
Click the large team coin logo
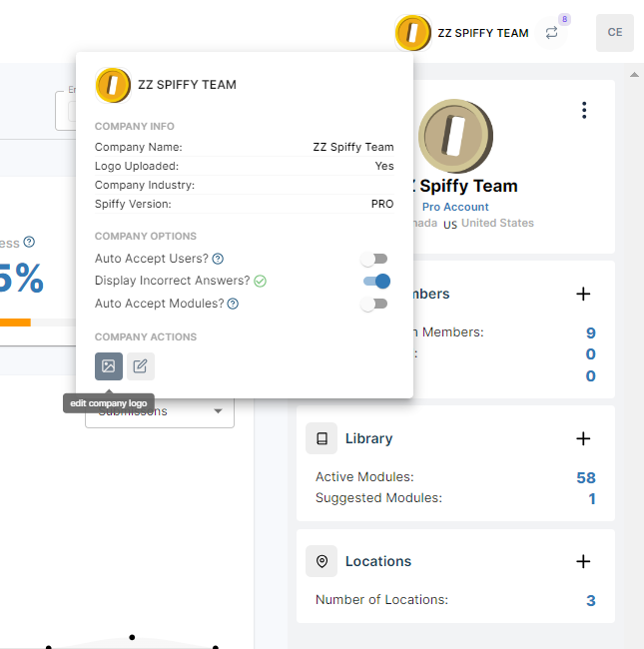pyautogui.click(x=455, y=136)
